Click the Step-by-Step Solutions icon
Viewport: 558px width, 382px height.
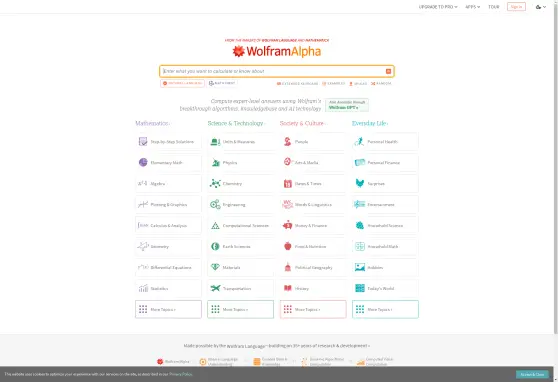pyautogui.click(x=143, y=142)
